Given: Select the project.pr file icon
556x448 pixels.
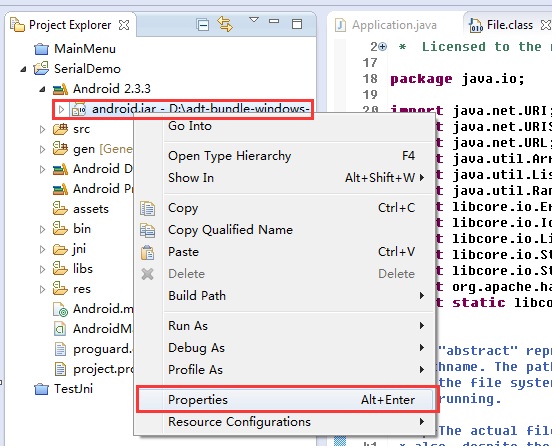Looking at the screenshot, I should point(60,369).
